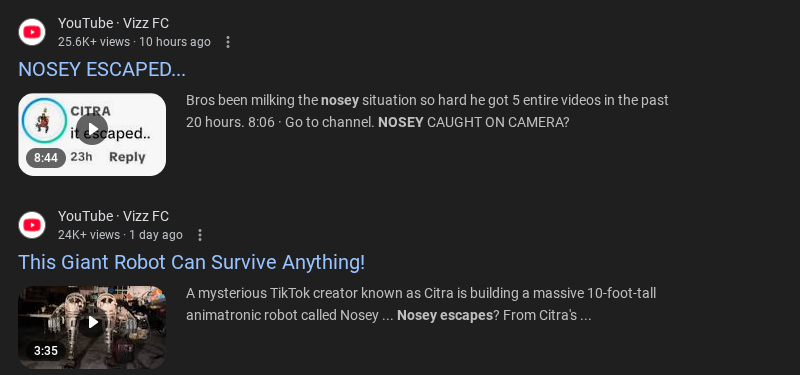Play the NOSEY ESCAPED video via thumbnail play button
The image size is (800, 375).
tap(92, 129)
